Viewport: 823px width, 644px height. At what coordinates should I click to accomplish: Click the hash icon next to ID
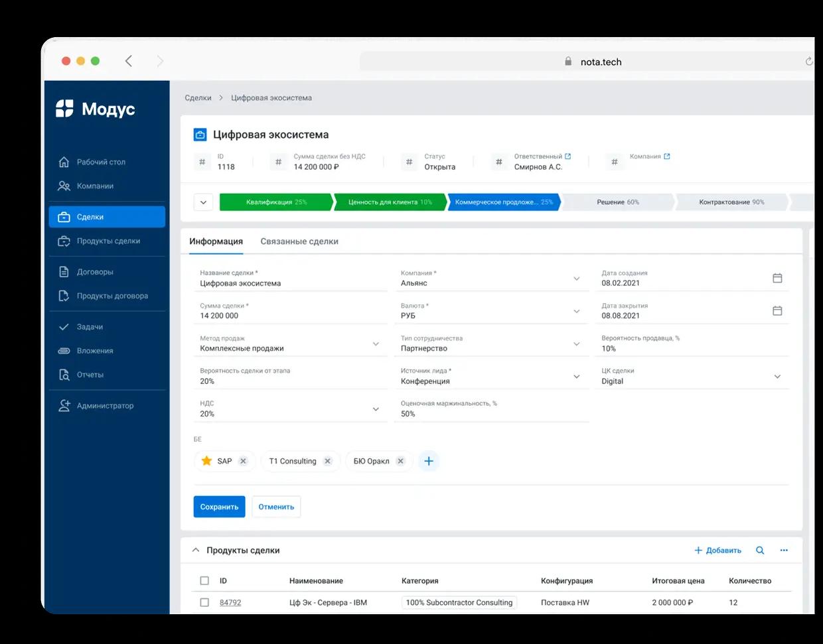coord(202,162)
